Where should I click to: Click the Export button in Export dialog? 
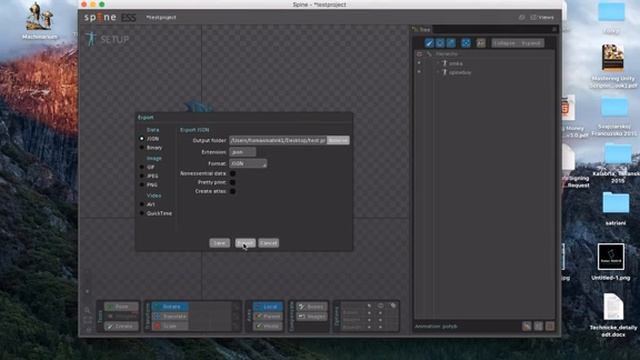tap(245, 243)
